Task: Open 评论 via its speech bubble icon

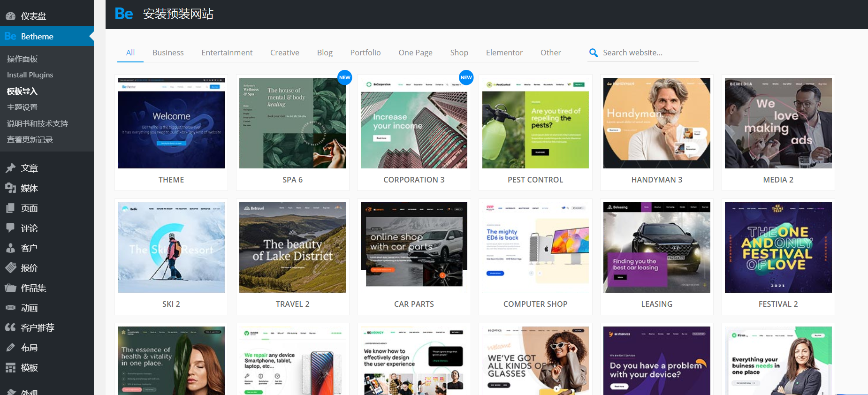Action: coord(10,228)
